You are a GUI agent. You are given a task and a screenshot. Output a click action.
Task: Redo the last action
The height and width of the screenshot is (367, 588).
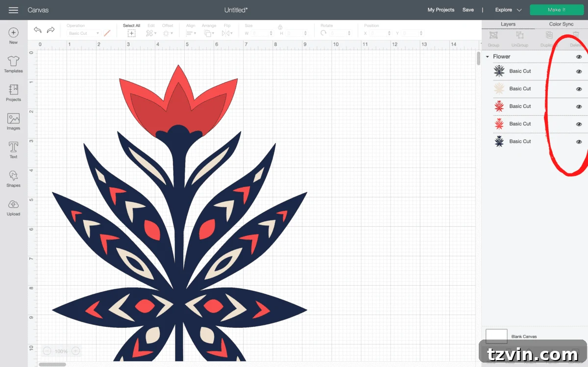click(50, 30)
